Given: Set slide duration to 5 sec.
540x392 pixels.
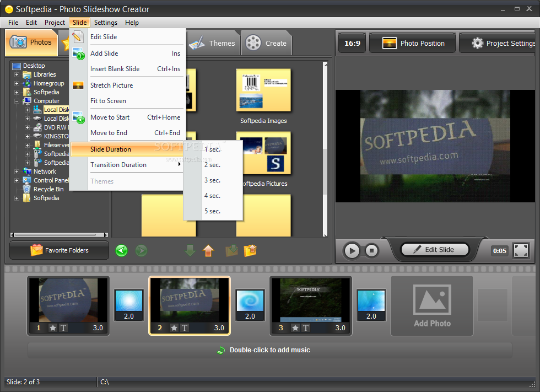Looking at the screenshot, I should (213, 211).
